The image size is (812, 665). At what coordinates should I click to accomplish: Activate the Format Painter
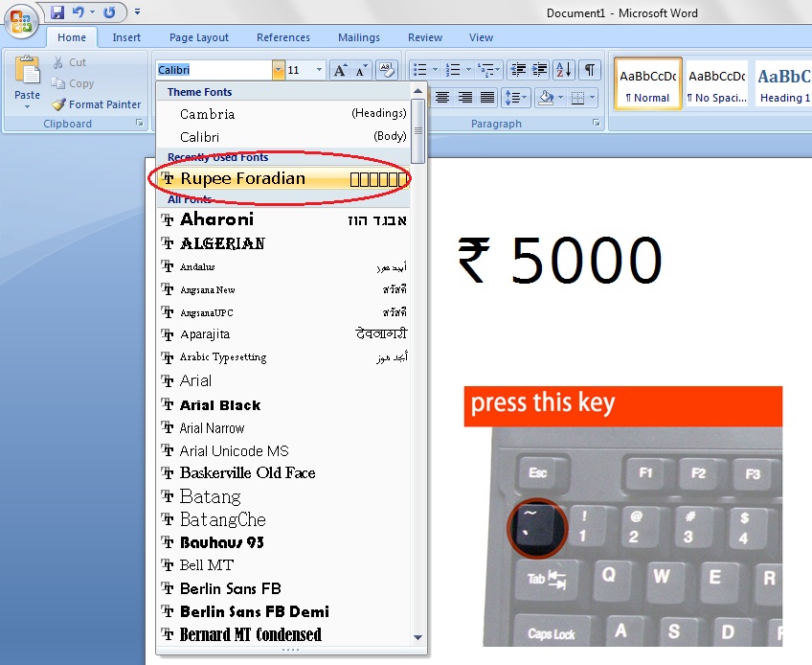(97, 104)
